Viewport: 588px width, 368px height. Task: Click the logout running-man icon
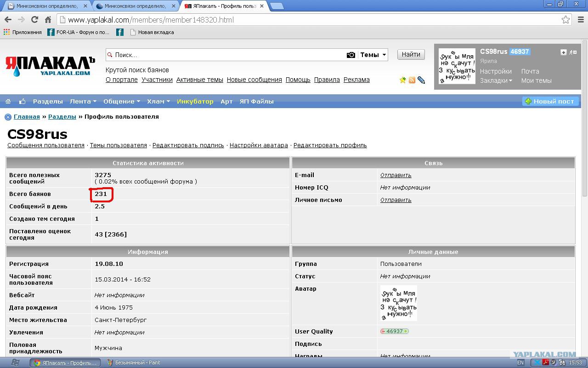pyautogui.click(x=572, y=52)
